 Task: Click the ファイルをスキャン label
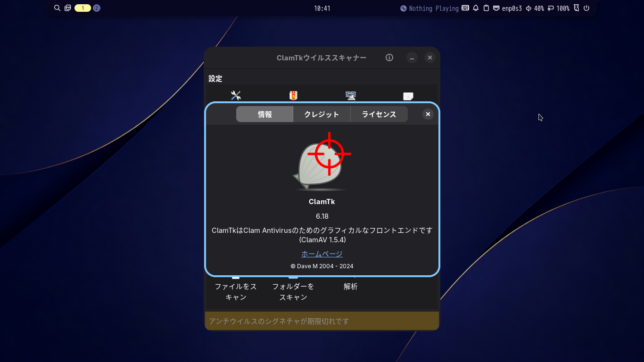(x=236, y=291)
